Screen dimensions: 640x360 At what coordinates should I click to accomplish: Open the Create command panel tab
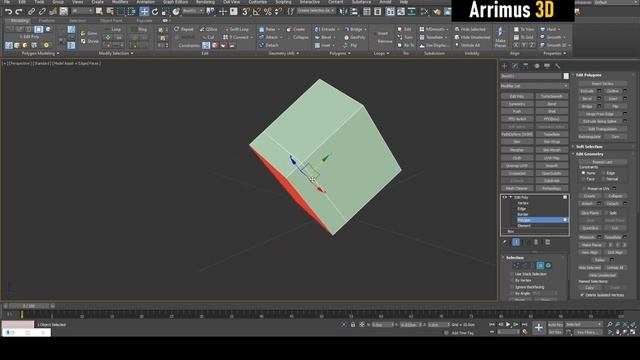(504, 66)
